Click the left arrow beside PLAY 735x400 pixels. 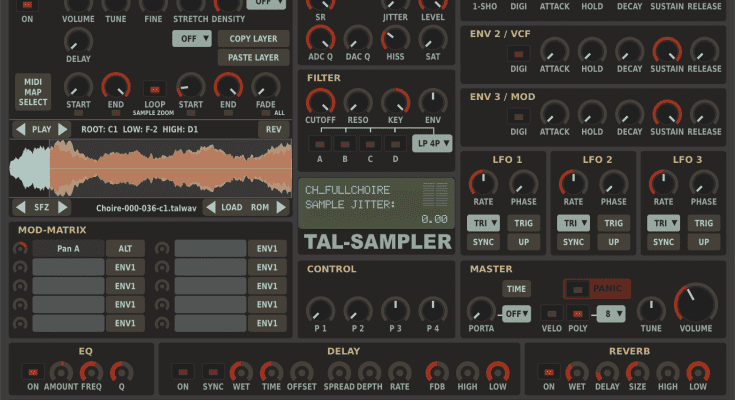(x=20, y=129)
